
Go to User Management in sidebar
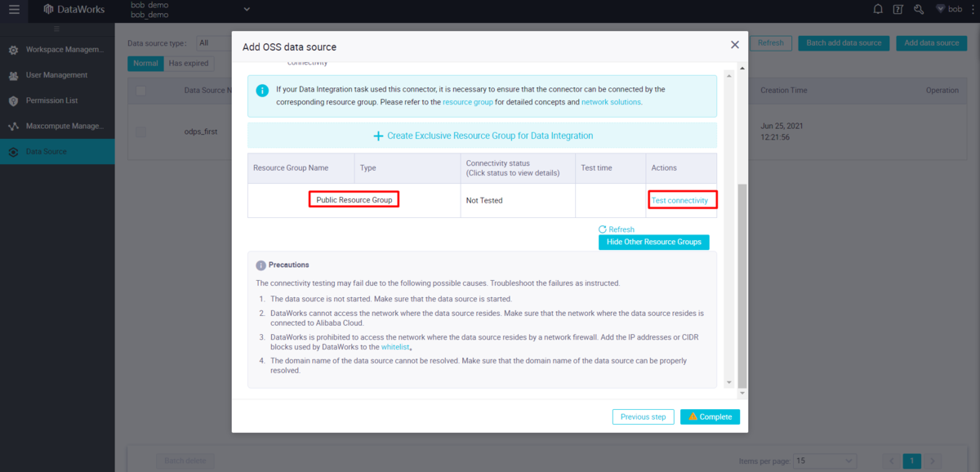tap(57, 75)
